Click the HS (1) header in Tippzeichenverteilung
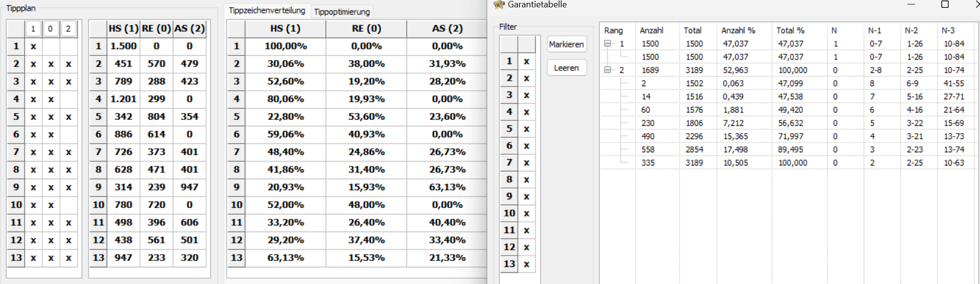Viewport: 980px width, 284px height. (x=286, y=28)
